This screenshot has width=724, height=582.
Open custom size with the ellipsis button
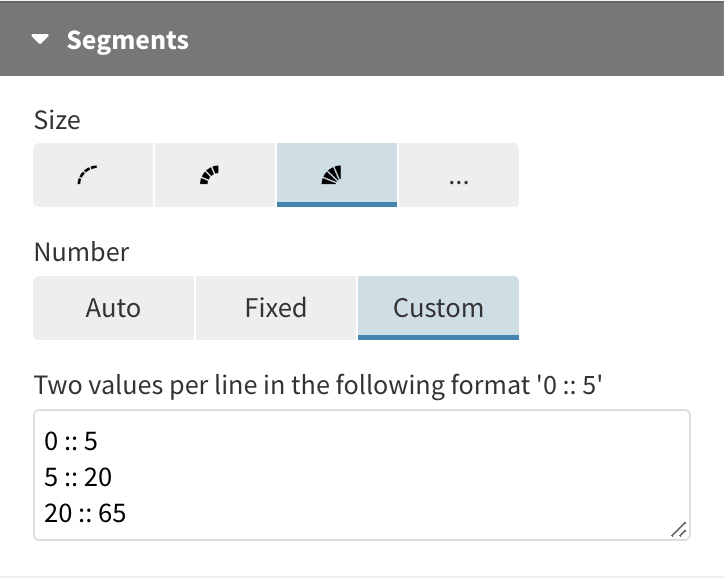coord(459,175)
